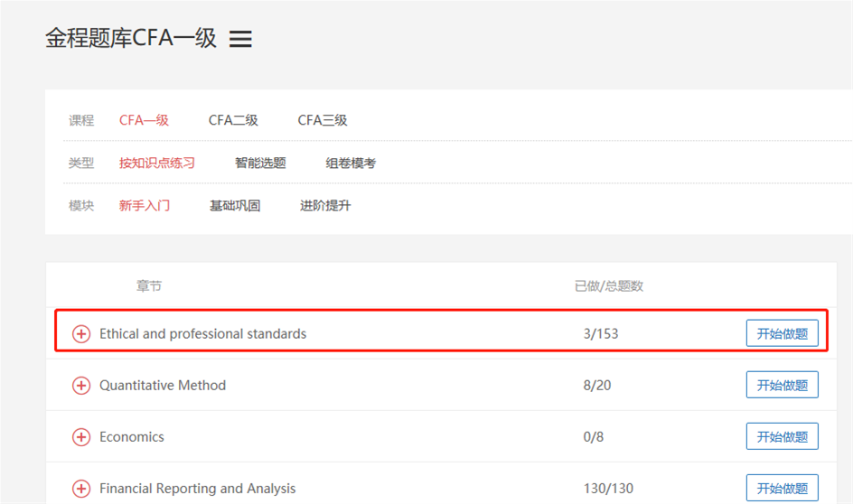The height and width of the screenshot is (504, 853).
Task: Switch to the 进阶提升 module
Action: click(325, 206)
